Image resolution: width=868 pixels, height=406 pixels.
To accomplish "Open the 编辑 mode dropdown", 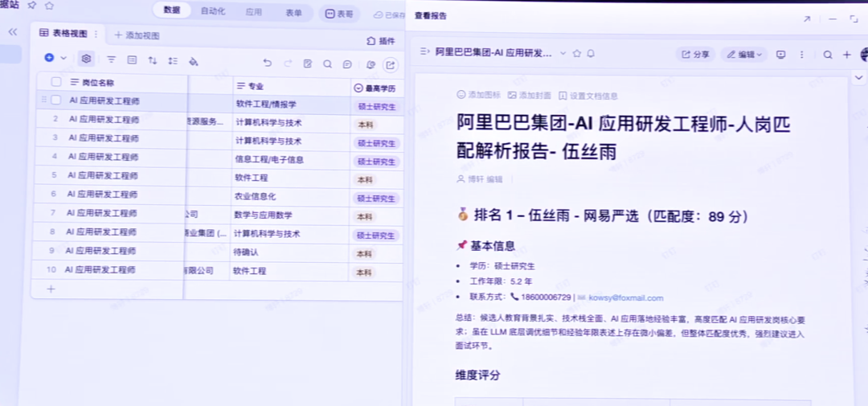I will coord(743,55).
